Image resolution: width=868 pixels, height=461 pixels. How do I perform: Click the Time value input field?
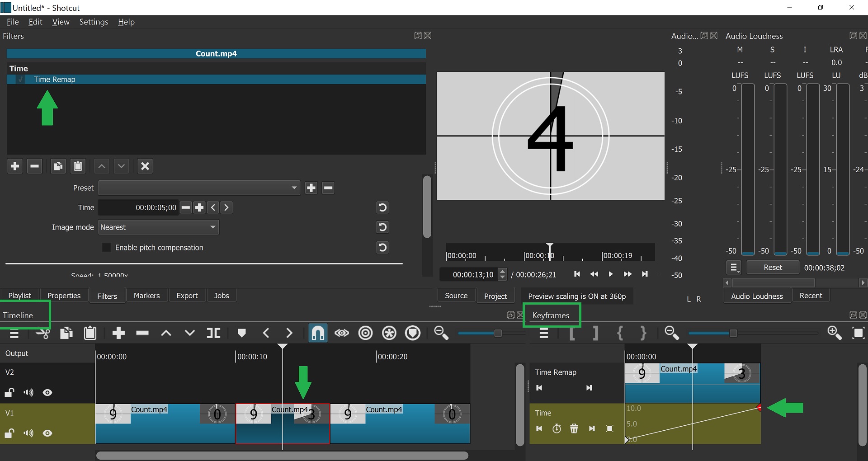pyautogui.click(x=138, y=208)
